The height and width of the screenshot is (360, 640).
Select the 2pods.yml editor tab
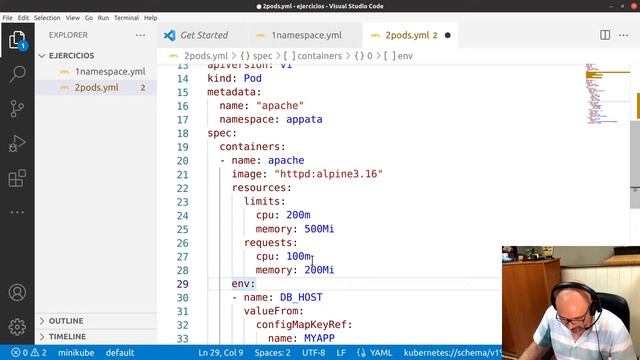(409, 36)
